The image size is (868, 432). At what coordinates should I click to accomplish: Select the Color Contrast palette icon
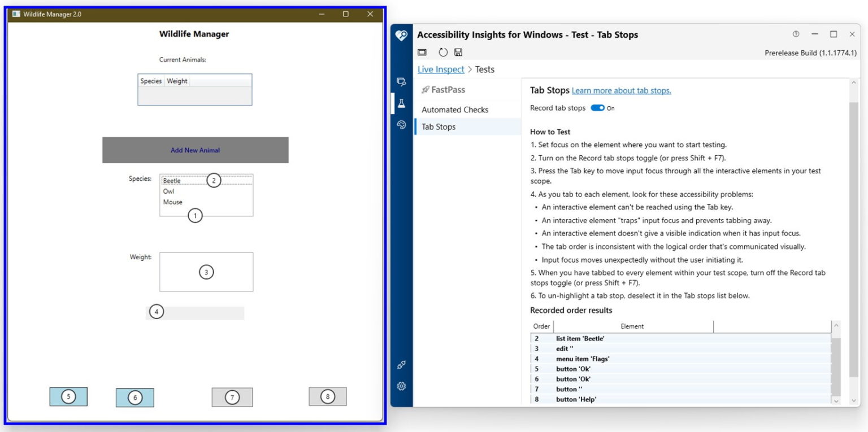[401, 125]
